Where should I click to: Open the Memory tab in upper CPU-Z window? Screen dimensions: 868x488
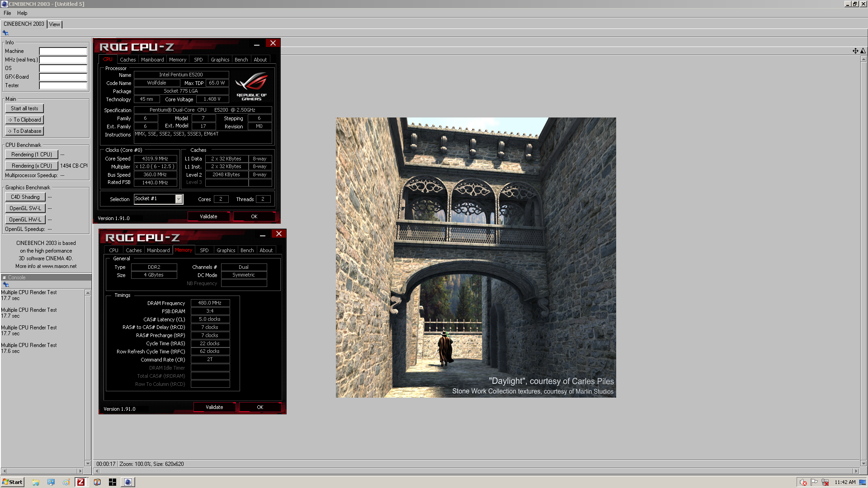click(x=178, y=60)
